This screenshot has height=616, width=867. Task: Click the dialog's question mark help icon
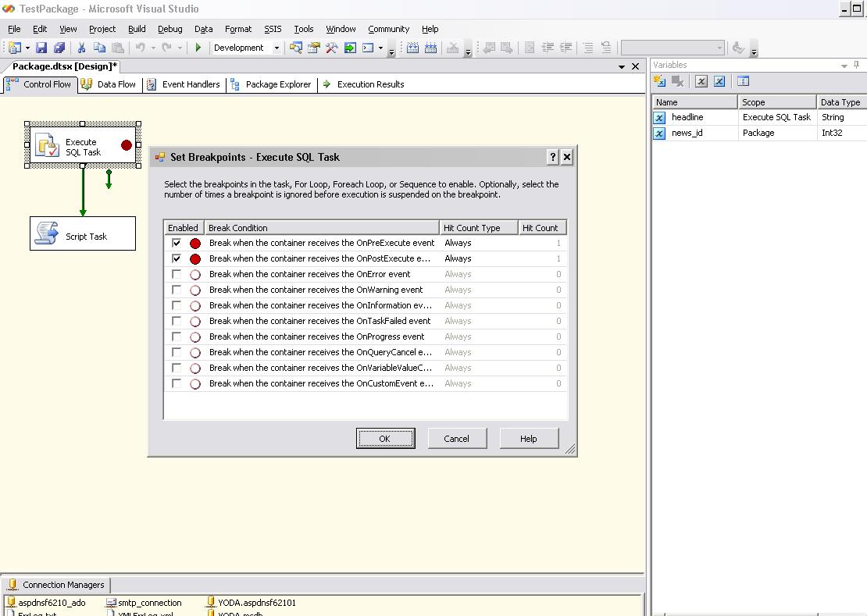pyautogui.click(x=553, y=157)
